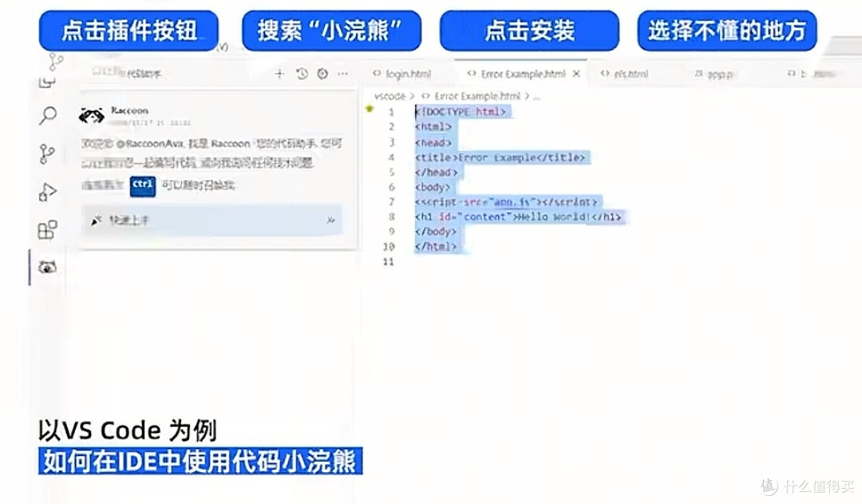Click vscode folder in breadcrumb
This screenshot has height=504, width=862.
[x=389, y=96]
